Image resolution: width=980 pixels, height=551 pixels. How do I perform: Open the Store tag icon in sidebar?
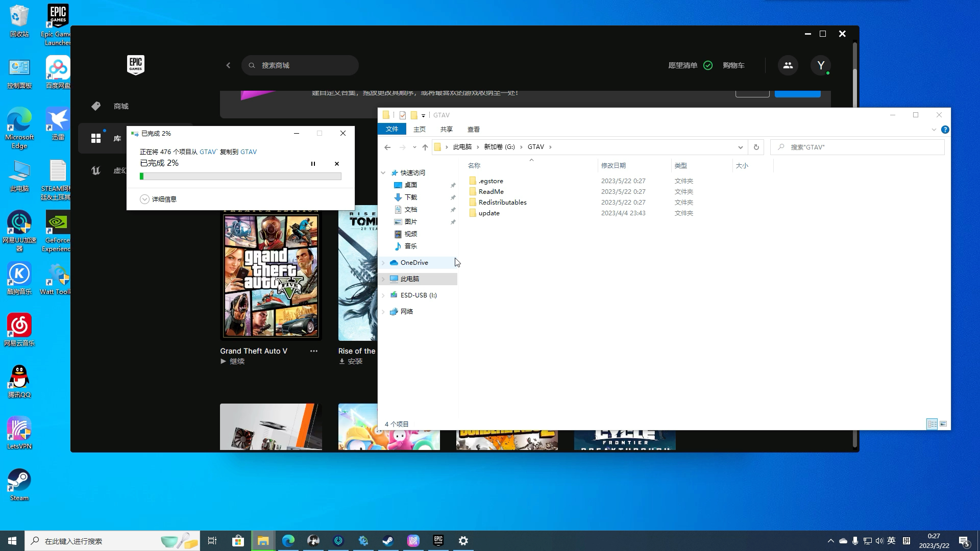[x=96, y=106]
